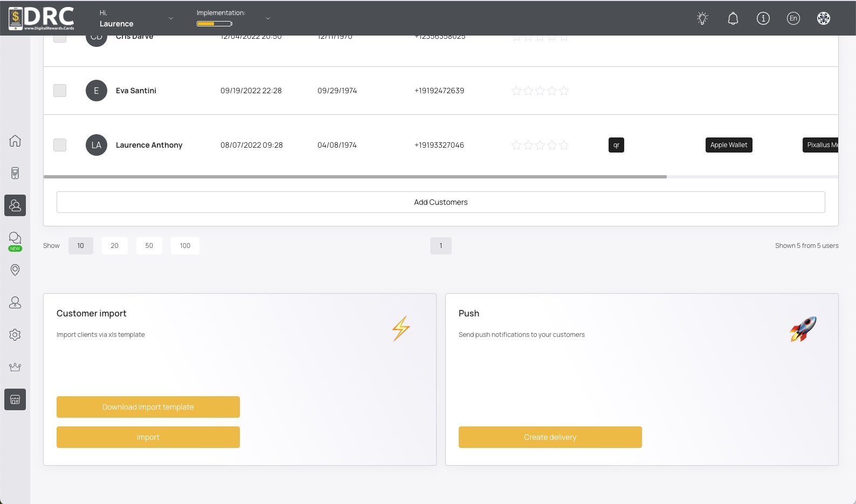Show 50 users per page

[149, 246]
